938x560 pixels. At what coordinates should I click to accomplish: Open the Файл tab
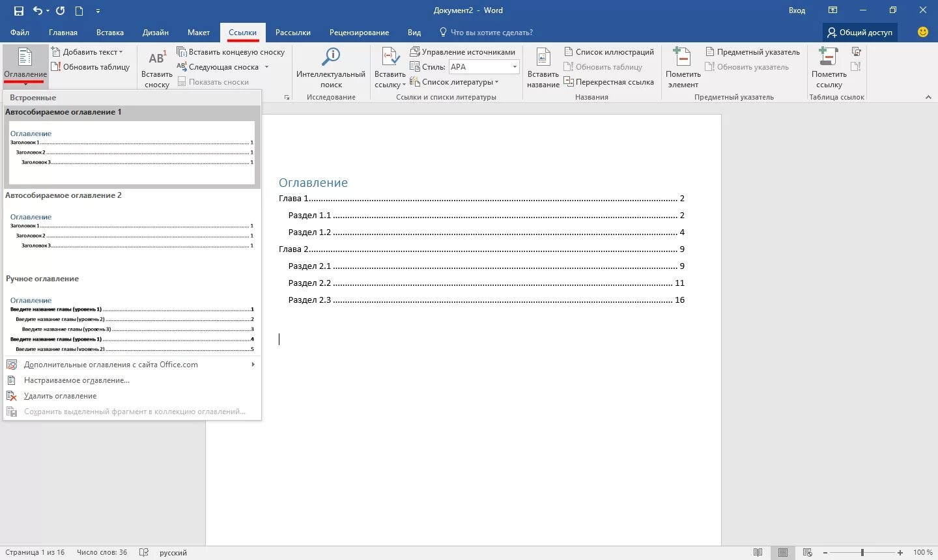coord(20,33)
